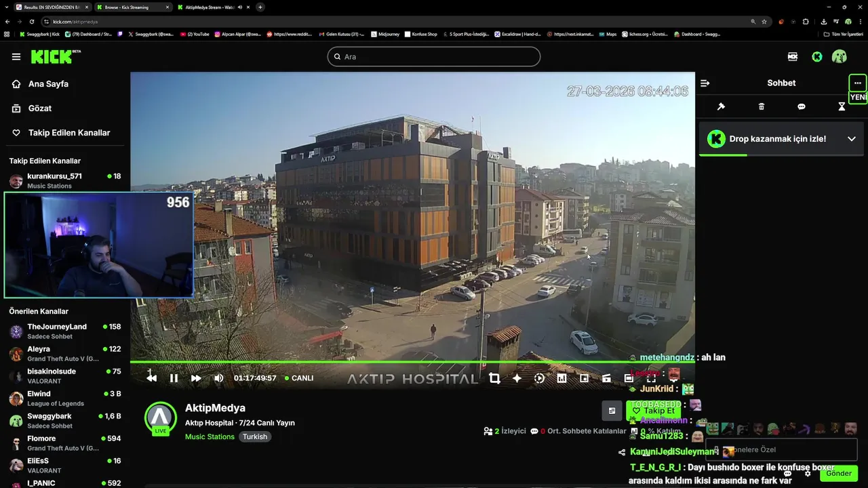
Task: Click the sparkle icon in the player controls
Action: pyautogui.click(x=517, y=378)
